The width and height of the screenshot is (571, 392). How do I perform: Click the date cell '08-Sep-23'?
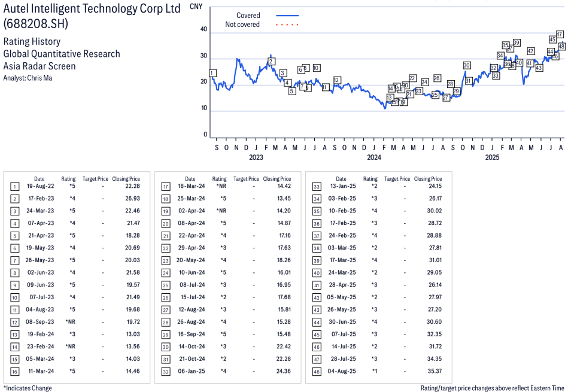(x=40, y=322)
